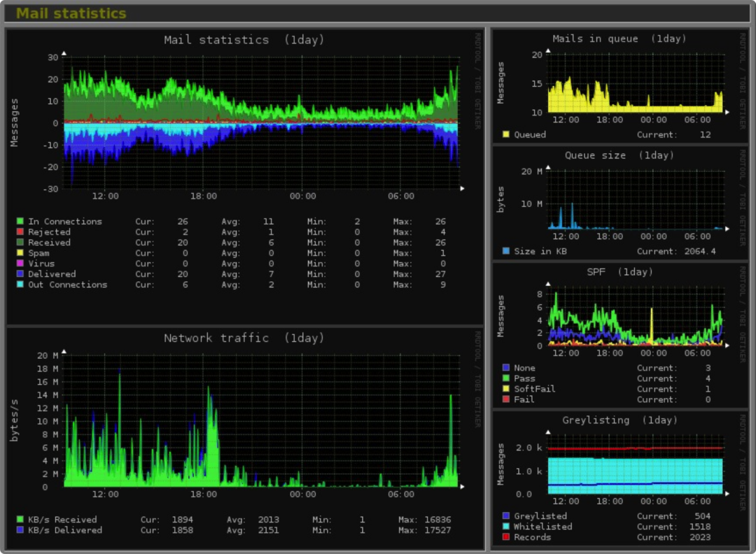Click the magenta Virus legend swatch
756x554 pixels.
tap(20, 264)
